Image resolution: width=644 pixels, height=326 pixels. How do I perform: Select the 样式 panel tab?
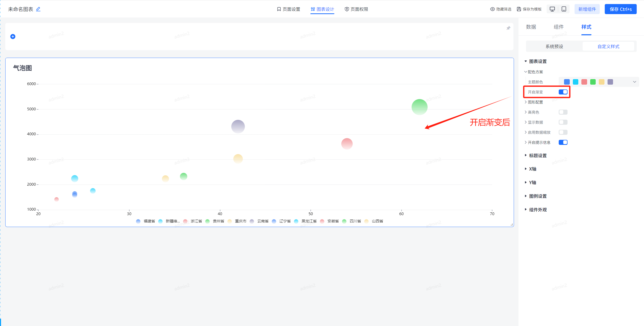(586, 27)
